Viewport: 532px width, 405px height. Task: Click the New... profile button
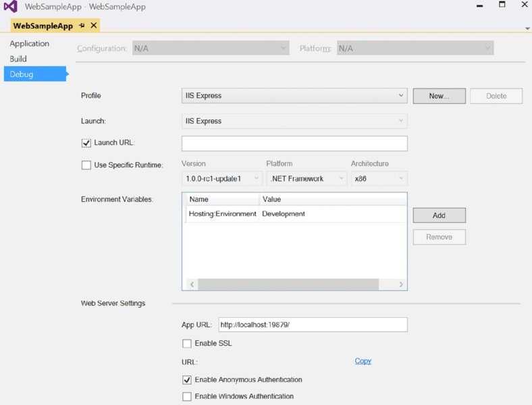[x=439, y=96]
